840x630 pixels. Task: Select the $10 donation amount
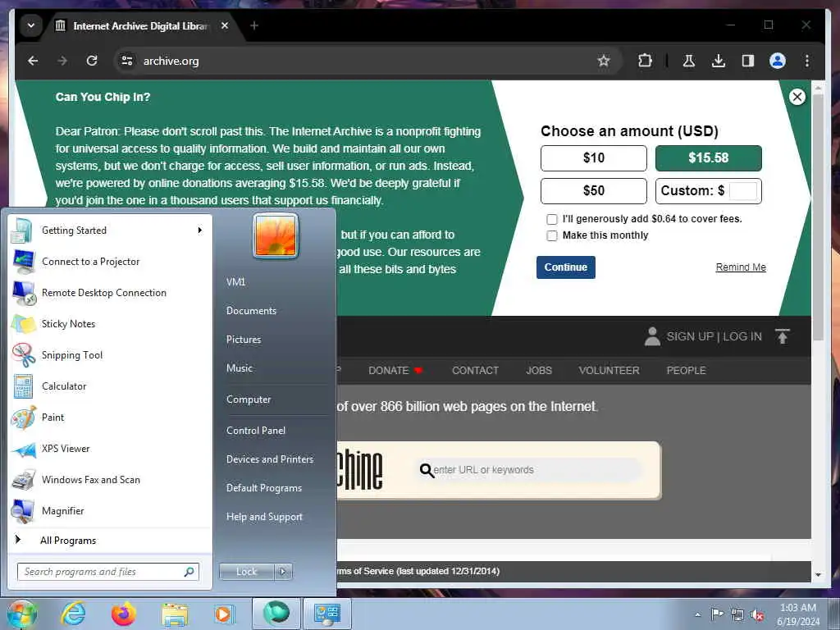coord(594,158)
